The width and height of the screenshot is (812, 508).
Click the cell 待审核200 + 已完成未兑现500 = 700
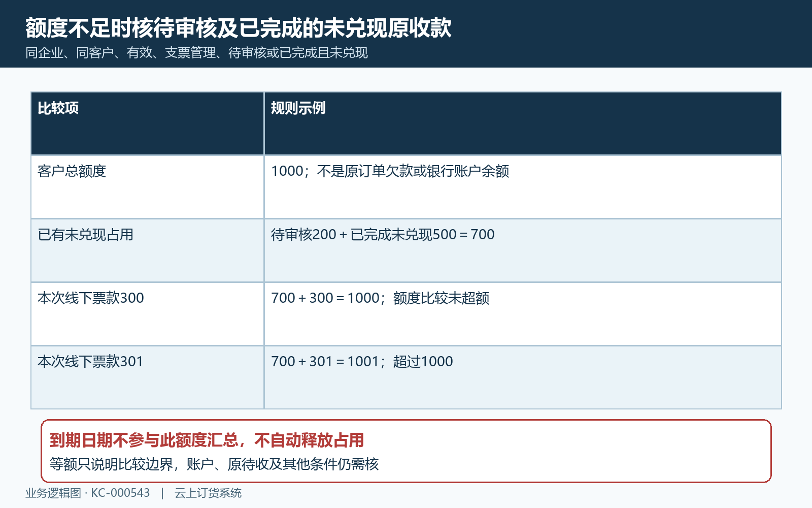(523, 250)
